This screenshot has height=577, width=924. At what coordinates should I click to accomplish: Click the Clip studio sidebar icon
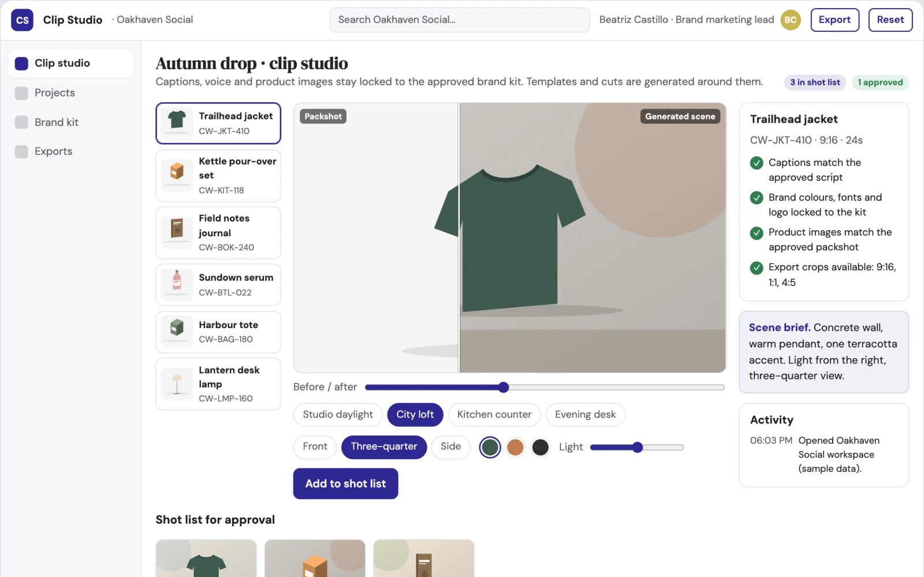[21, 64]
